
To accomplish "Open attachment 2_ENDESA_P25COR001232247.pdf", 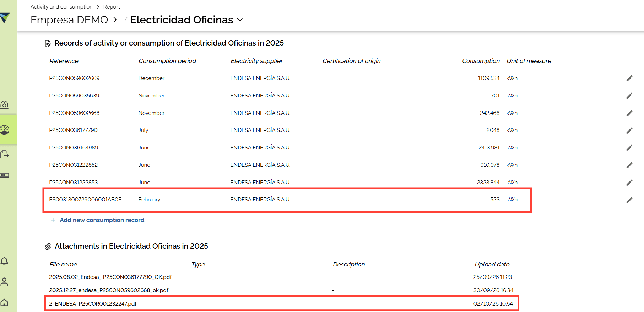I will click(x=93, y=304).
